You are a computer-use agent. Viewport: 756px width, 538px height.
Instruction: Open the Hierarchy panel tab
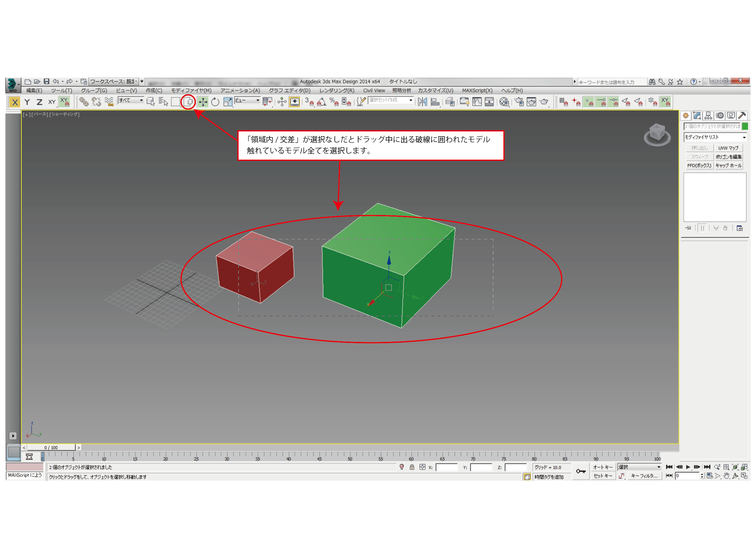point(708,115)
